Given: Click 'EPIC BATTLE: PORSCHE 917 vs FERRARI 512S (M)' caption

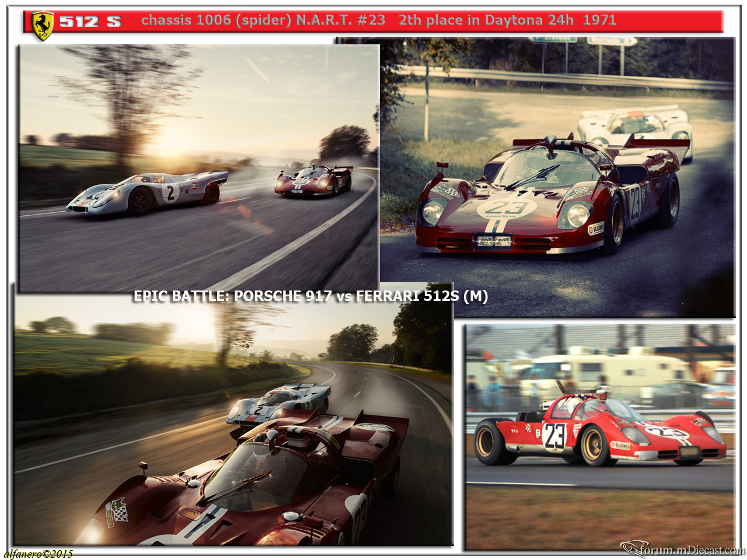Looking at the screenshot, I should pyautogui.click(x=310, y=296).
